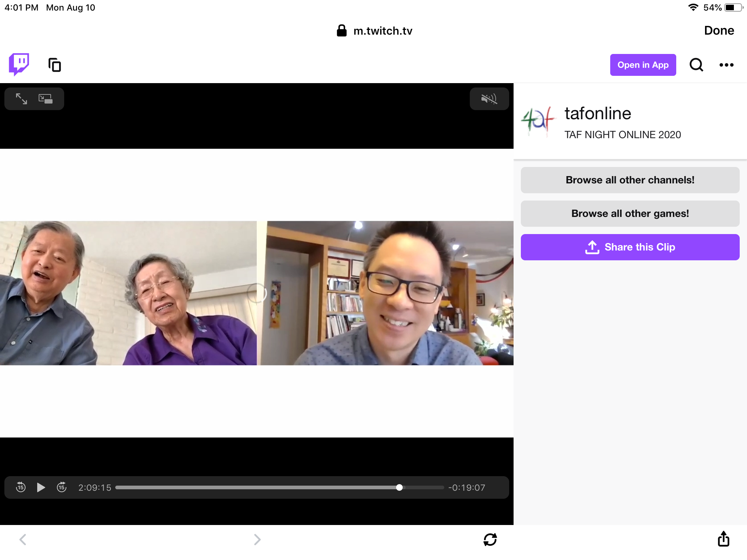Enable picture-in-picture mode
The height and width of the screenshot is (560, 747).
pyautogui.click(x=46, y=99)
